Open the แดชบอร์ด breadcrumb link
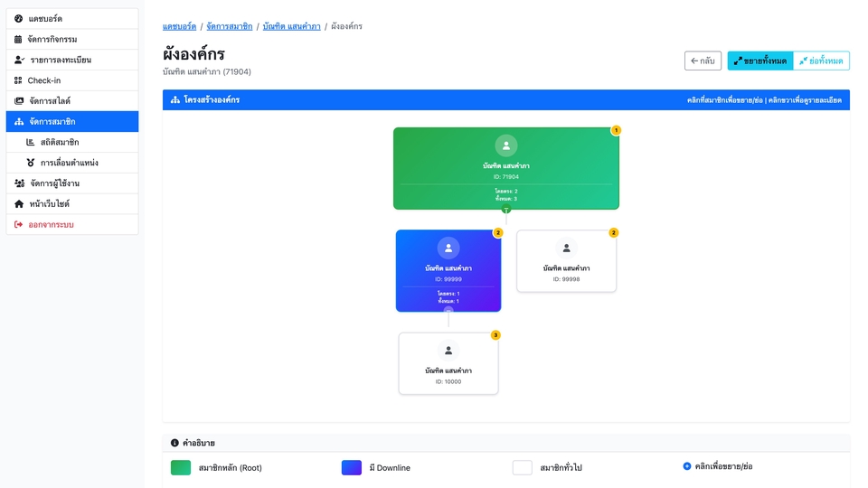The width and height of the screenshot is (868, 488). [x=179, y=26]
